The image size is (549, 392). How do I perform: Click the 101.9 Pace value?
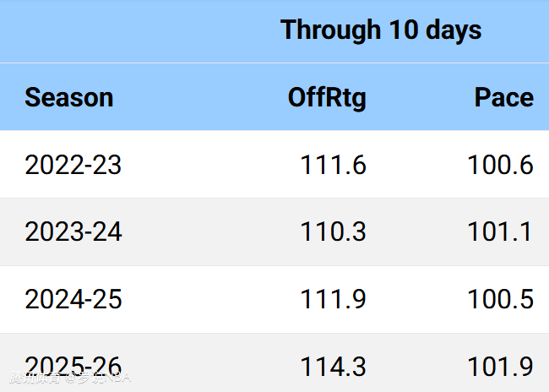tap(500, 367)
